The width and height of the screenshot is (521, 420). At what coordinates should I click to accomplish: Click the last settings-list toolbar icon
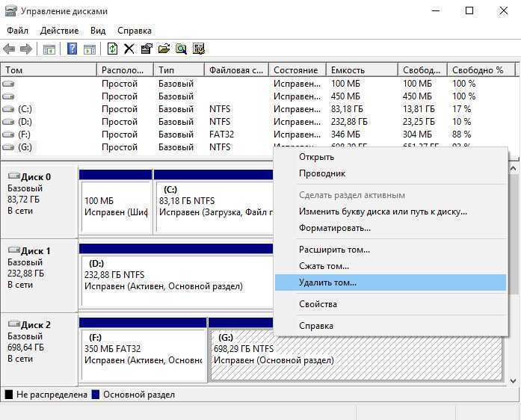[x=199, y=49]
